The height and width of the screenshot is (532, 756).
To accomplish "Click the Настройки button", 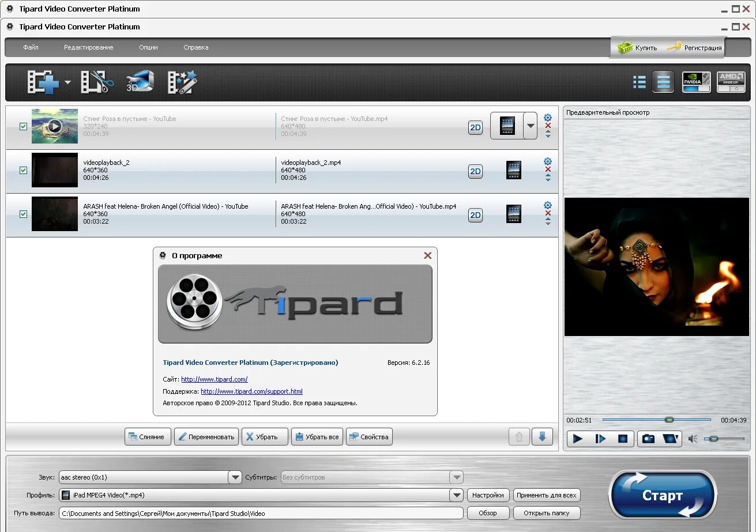I will tap(488, 495).
